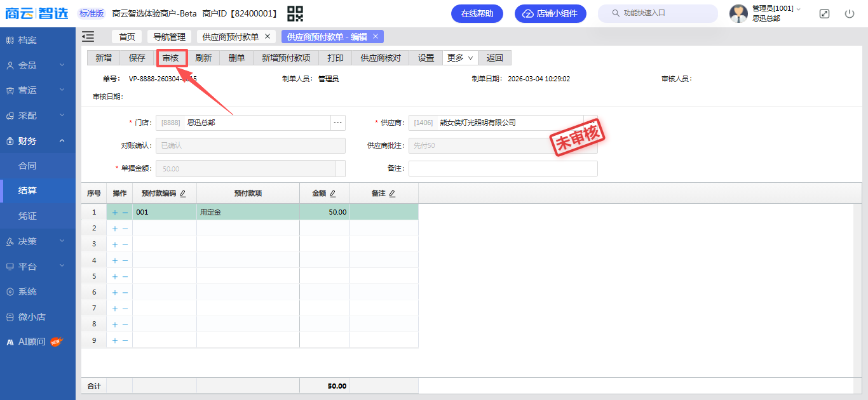This screenshot has height=400, width=868.
Task: Expand the 会员 sidebar menu
Action: [37, 65]
